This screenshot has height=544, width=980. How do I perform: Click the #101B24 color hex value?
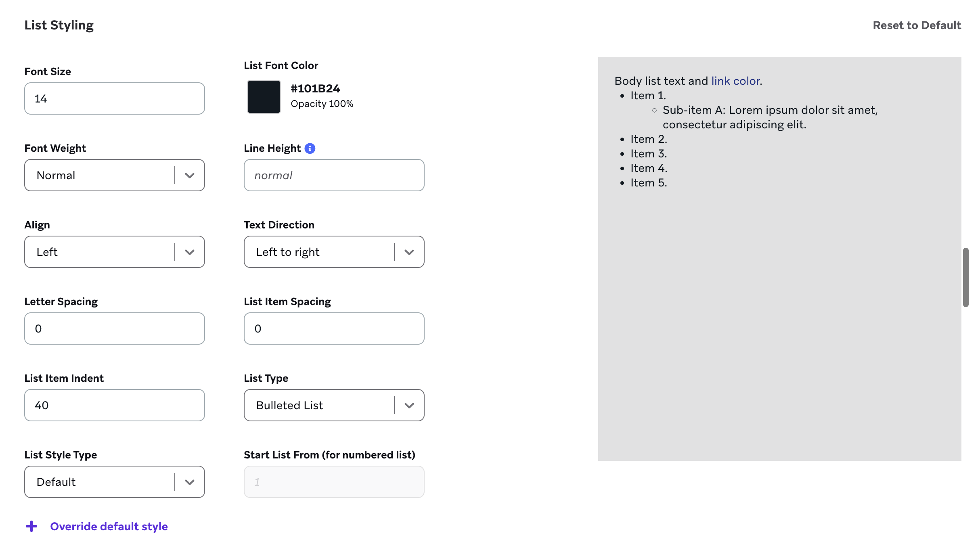pyautogui.click(x=315, y=89)
